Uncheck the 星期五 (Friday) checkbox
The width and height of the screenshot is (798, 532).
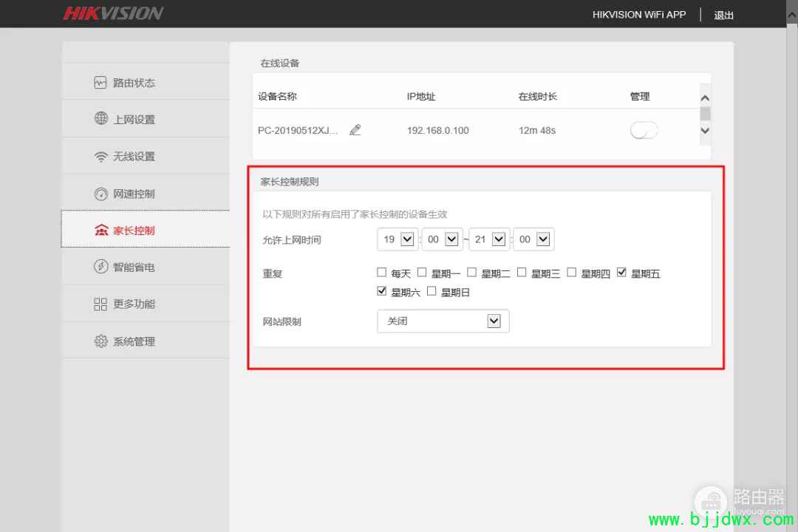(621, 273)
